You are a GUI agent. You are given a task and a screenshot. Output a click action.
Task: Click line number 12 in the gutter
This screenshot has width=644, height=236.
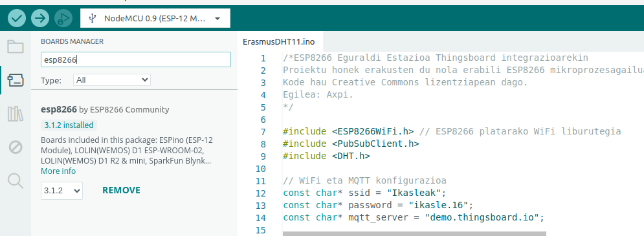click(261, 193)
